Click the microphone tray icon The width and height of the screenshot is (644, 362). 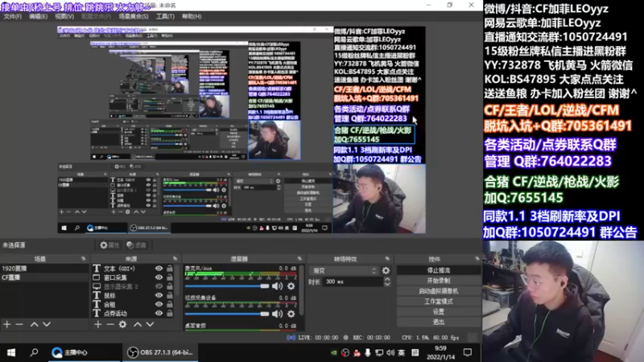368,353
